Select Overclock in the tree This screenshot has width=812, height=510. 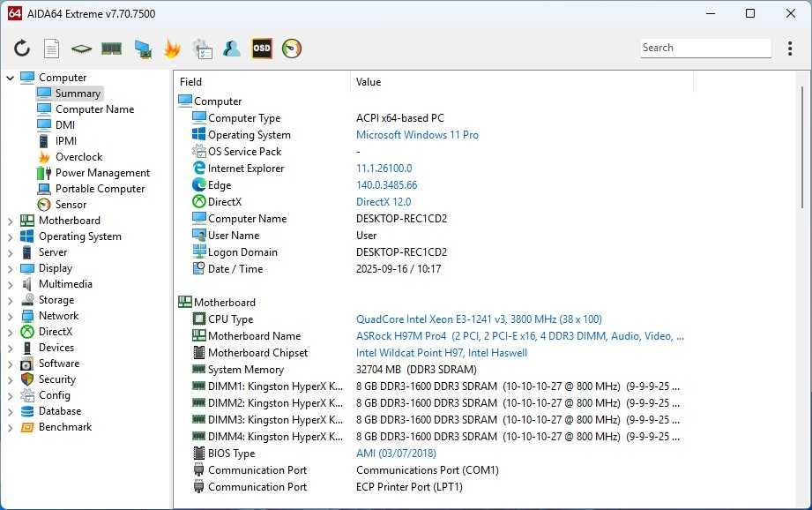pos(78,157)
